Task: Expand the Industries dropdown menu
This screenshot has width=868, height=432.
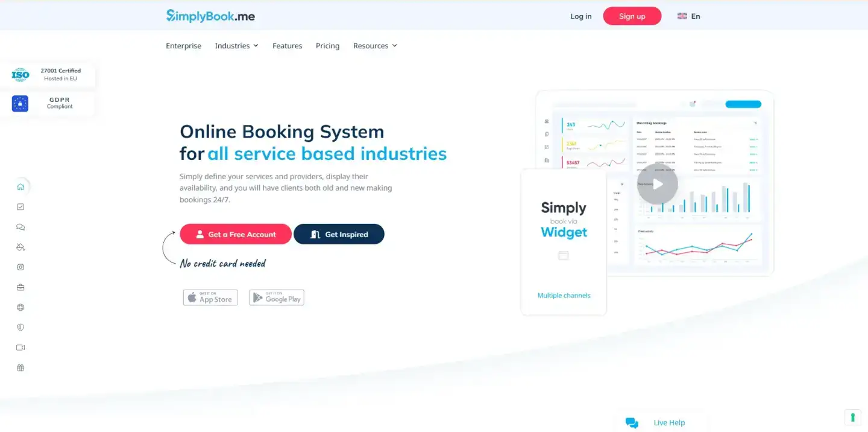Action: 236,46
